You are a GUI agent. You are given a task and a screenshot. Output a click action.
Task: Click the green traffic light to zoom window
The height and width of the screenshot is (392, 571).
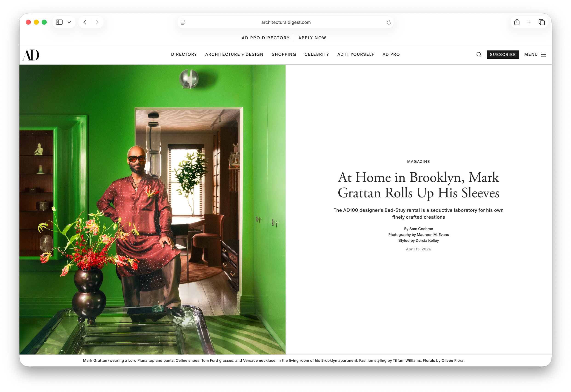coord(44,22)
